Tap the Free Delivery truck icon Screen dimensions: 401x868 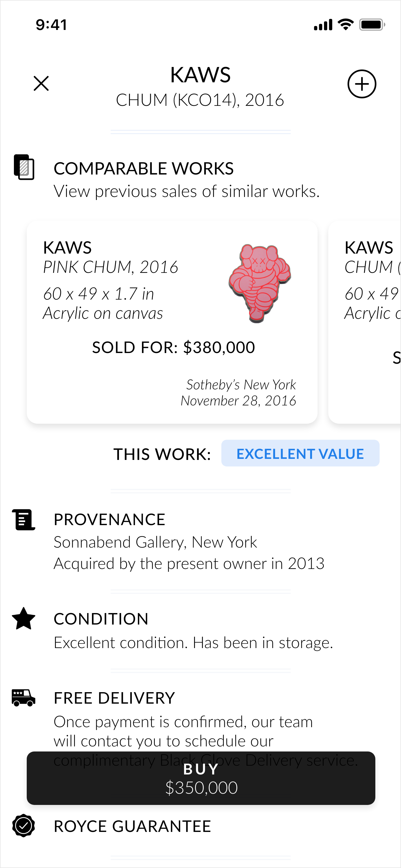(24, 697)
